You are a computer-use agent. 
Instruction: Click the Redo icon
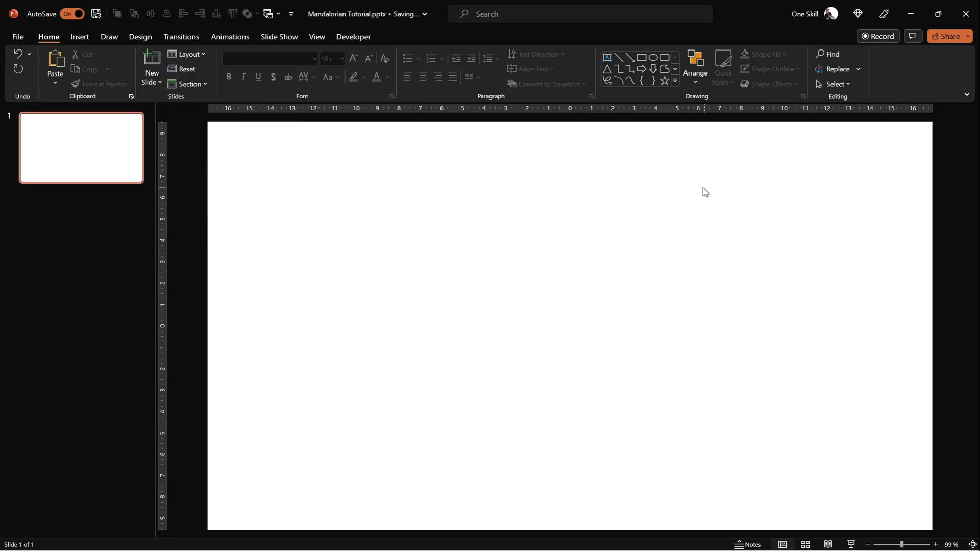coord(18,69)
